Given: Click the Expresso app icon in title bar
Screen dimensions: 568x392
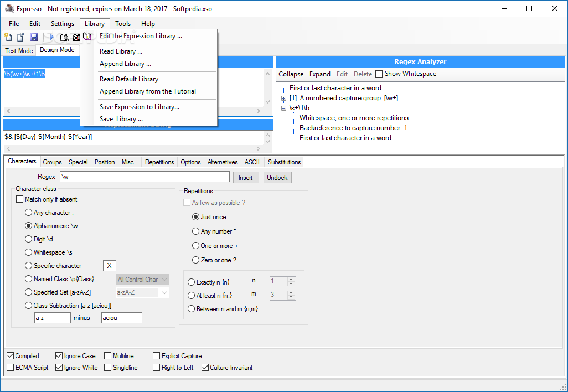Looking at the screenshot, I should (x=9, y=8).
